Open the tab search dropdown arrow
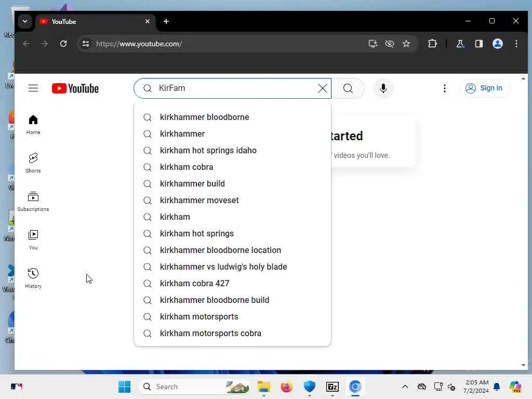The height and width of the screenshot is (399, 532). pyautogui.click(x=25, y=21)
